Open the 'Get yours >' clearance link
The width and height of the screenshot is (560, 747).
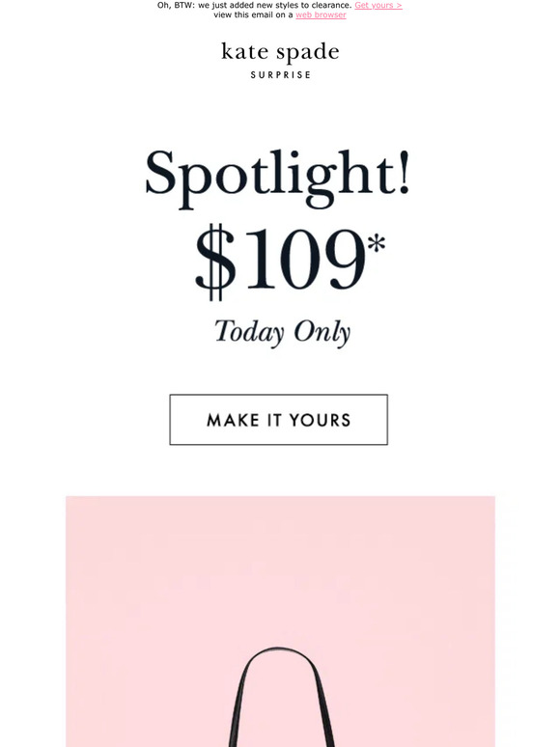(378, 5)
